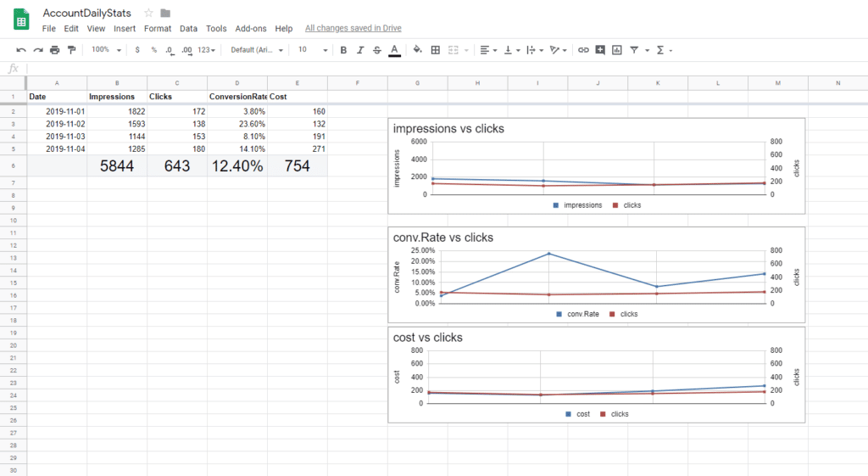Screen dimensions: 868x476
Task: Open the fill color bucket
Action: [417, 50]
